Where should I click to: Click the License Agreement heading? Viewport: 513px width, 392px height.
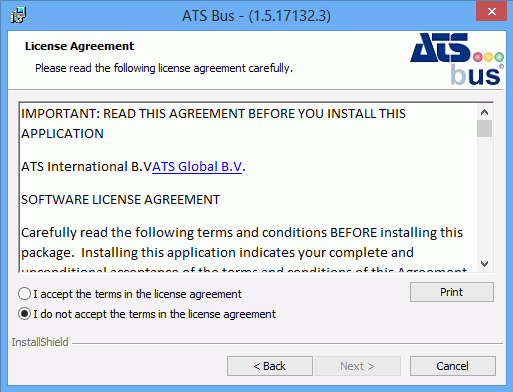tap(79, 46)
